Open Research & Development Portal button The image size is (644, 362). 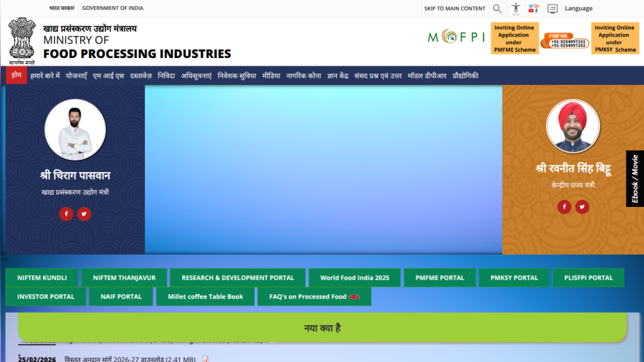point(238,278)
